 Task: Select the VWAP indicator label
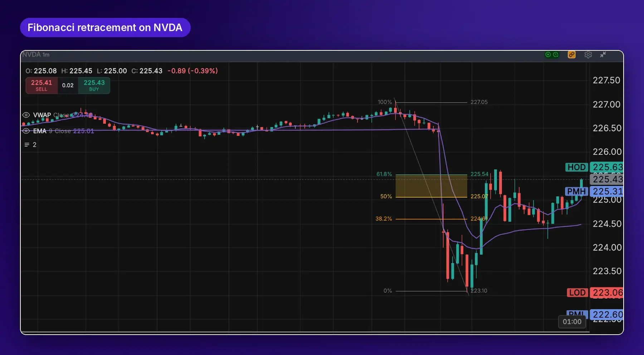(42, 115)
